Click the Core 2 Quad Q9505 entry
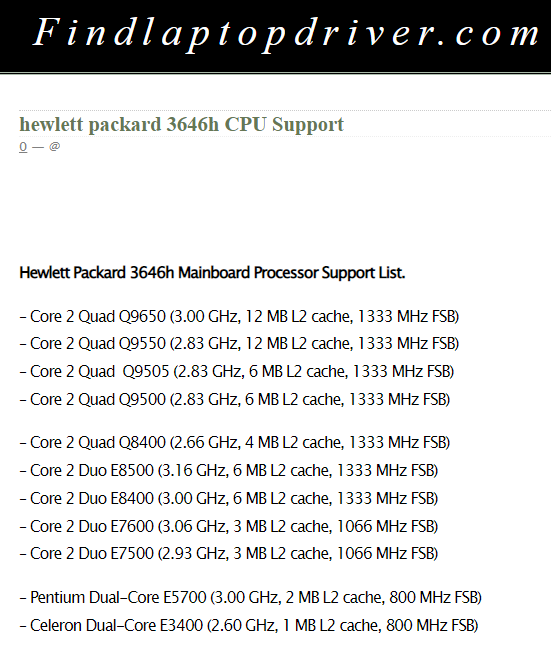 (237, 371)
